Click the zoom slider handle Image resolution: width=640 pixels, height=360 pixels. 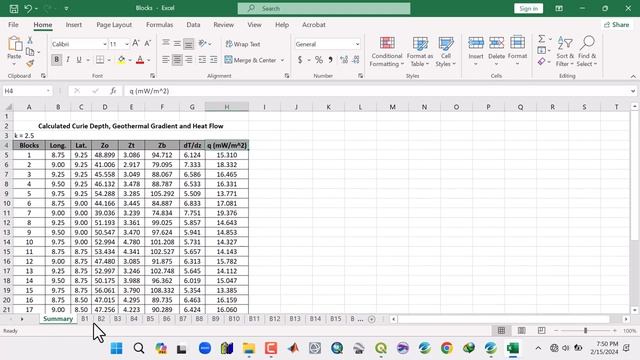pyautogui.click(x=585, y=331)
